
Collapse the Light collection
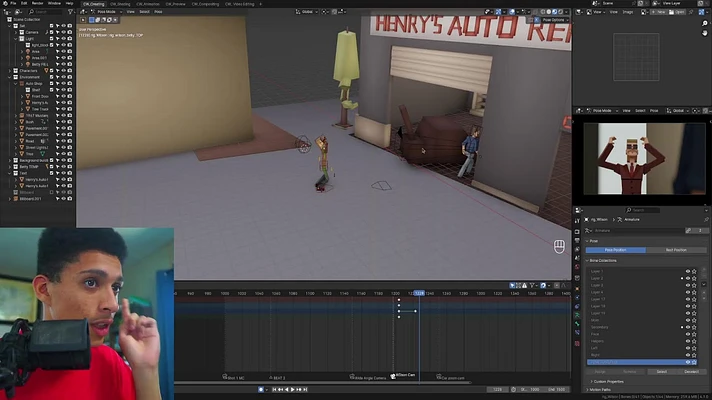(x=16, y=39)
